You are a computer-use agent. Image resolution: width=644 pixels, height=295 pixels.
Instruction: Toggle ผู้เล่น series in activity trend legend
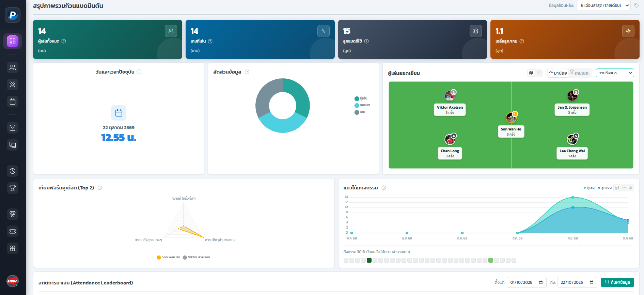point(589,188)
